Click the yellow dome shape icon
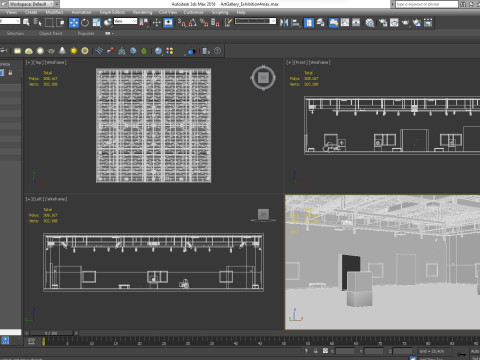Viewport: 480px width, 360px height. coord(29,51)
